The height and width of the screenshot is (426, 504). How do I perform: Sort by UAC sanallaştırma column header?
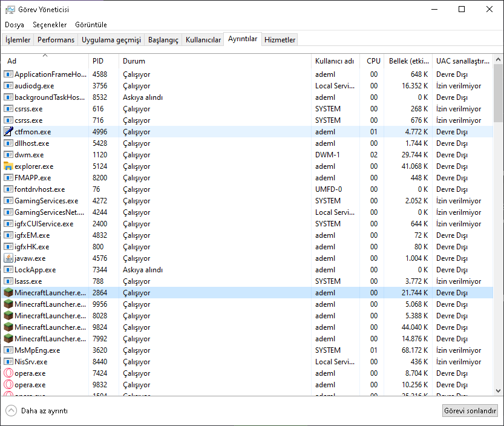(462, 61)
